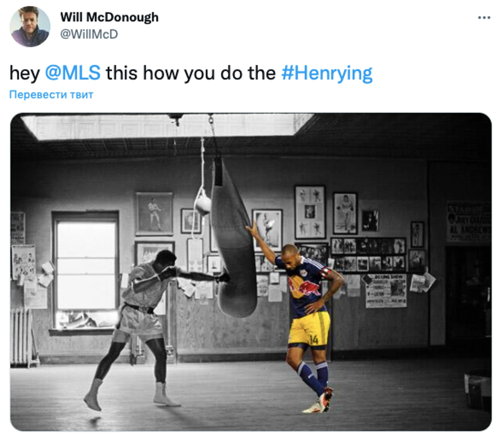The height and width of the screenshot is (448, 500).
Task: Open the #Henrying hashtag
Action: pyautogui.click(x=327, y=73)
